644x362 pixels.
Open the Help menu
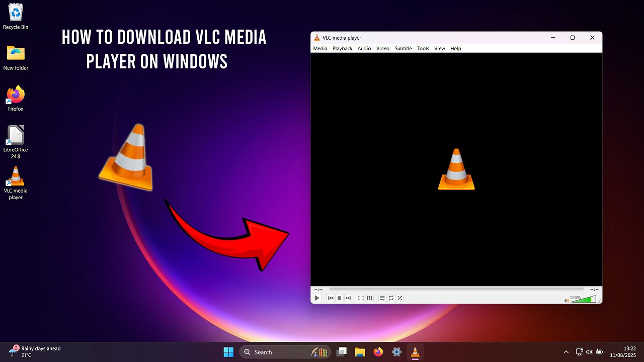[x=456, y=49]
